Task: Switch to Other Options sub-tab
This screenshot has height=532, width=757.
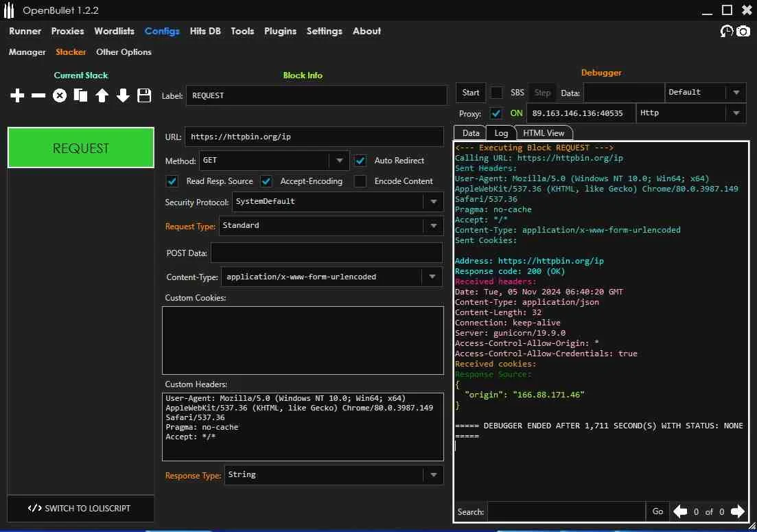Action: 124,51
